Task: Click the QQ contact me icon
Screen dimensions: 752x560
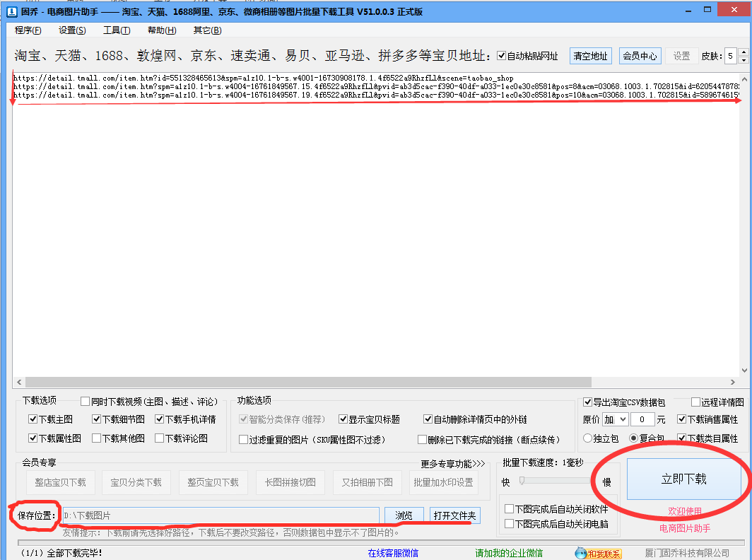Action: pyautogui.click(x=598, y=553)
